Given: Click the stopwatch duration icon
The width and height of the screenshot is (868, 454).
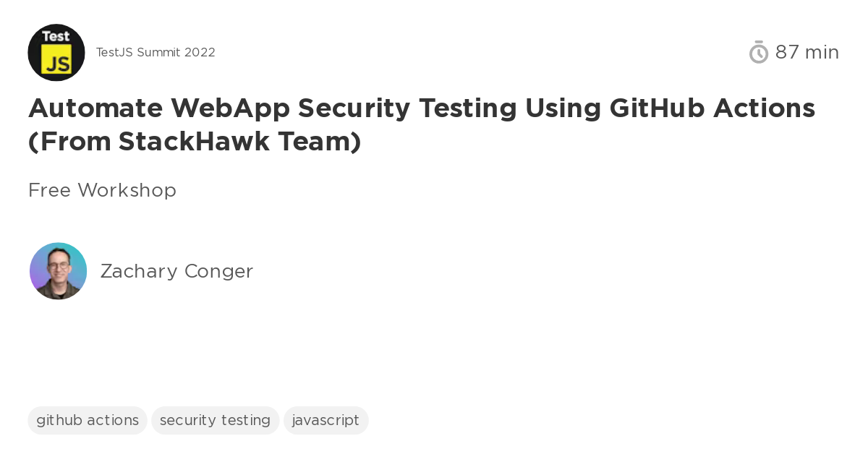Looking at the screenshot, I should [758, 52].
